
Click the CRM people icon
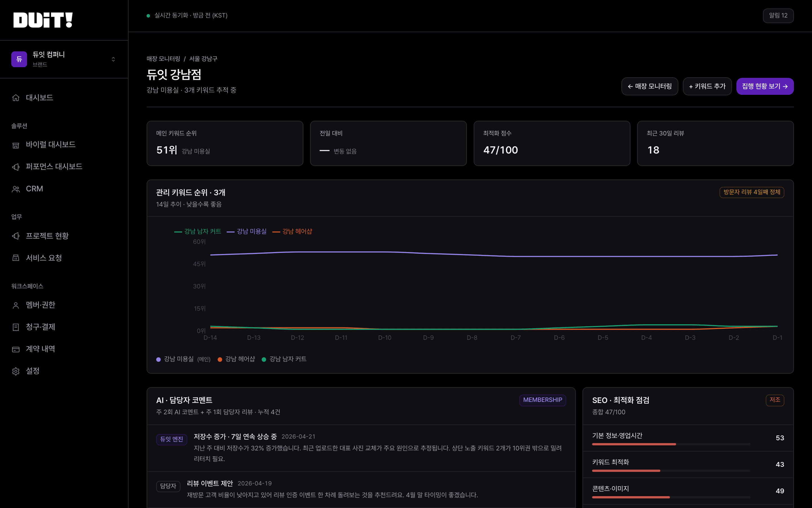tap(16, 189)
